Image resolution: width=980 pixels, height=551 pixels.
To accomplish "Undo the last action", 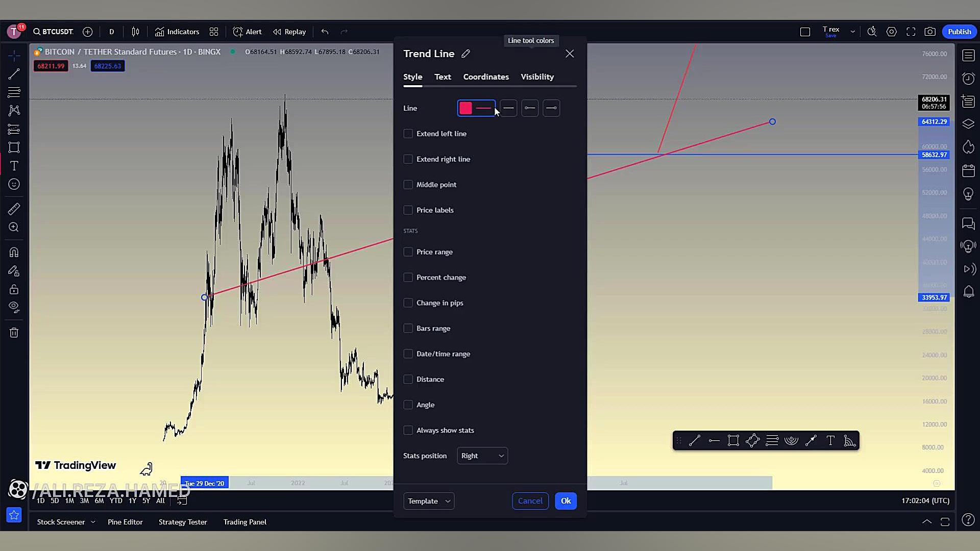I will pos(325,32).
